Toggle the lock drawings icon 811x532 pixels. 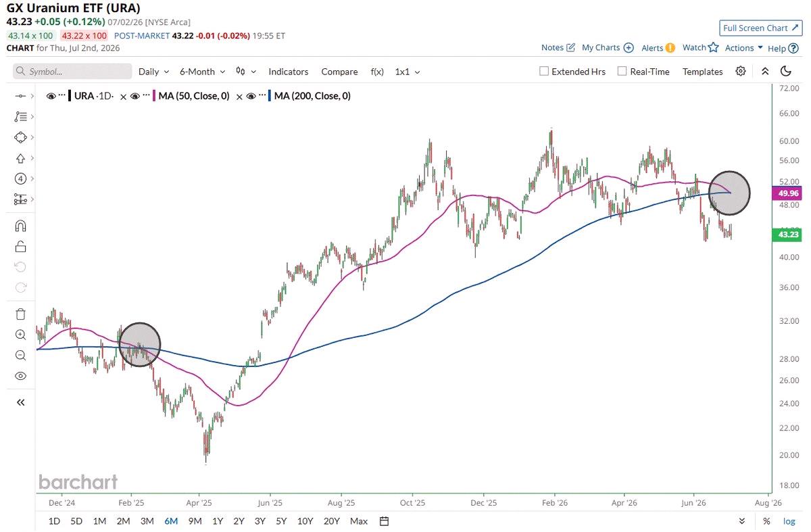tap(20, 246)
